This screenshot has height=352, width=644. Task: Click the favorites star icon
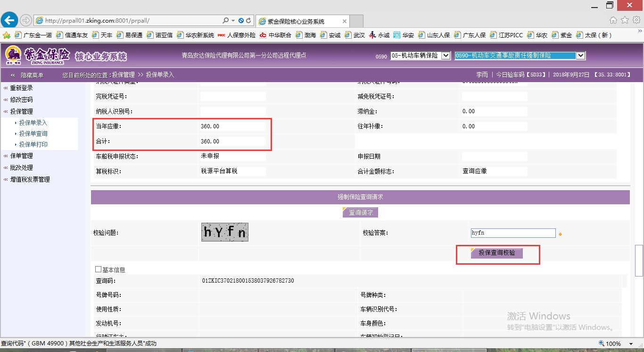point(625,20)
